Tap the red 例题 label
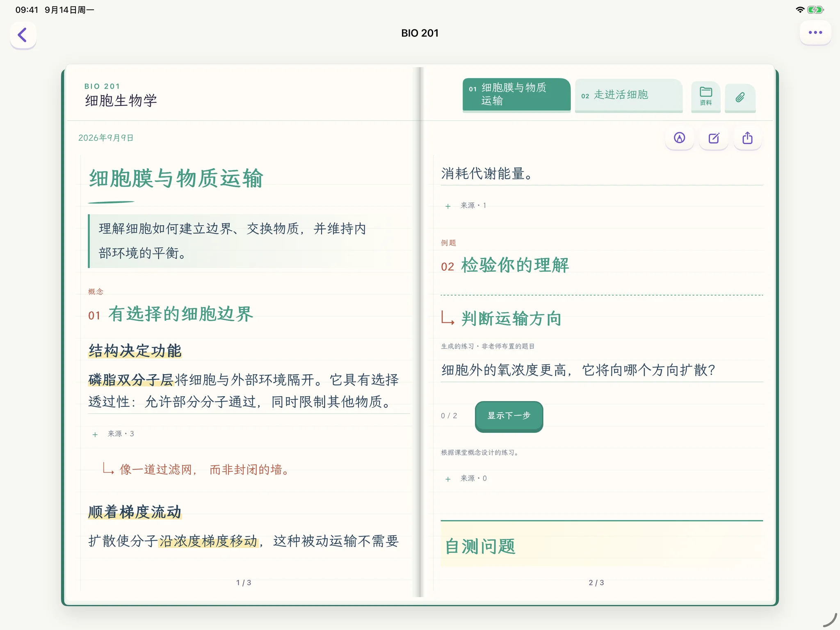Viewport: 840px width, 630px height. (x=448, y=243)
